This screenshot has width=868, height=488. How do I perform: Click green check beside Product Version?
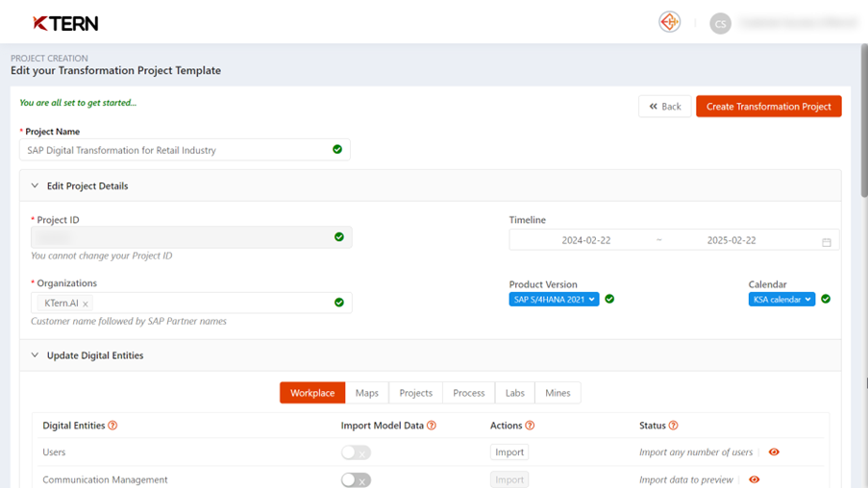tap(609, 299)
